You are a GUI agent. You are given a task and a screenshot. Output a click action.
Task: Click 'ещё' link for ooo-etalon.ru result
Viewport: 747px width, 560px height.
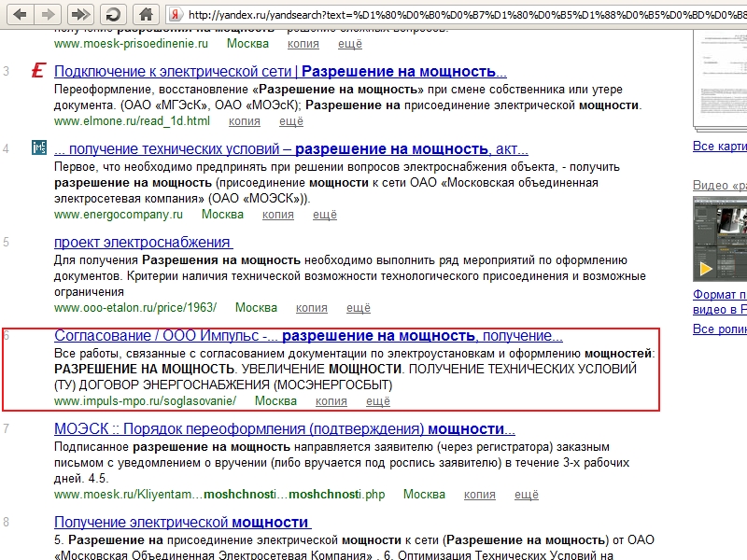coord(359,308)
